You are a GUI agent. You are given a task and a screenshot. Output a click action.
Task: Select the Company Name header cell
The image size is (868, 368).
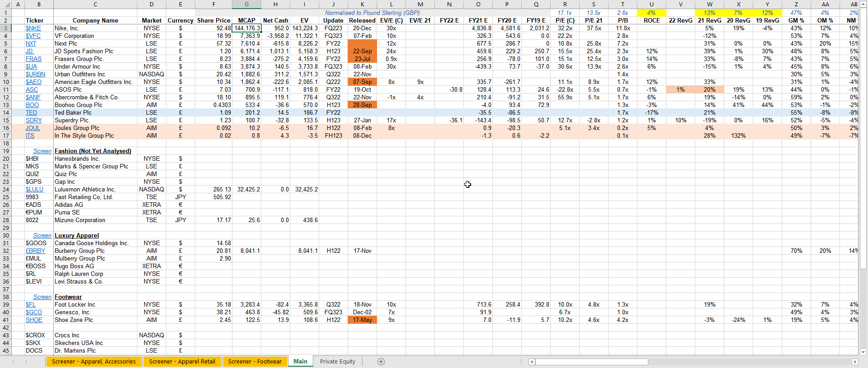pyautogui.click(x=95, y=21)
